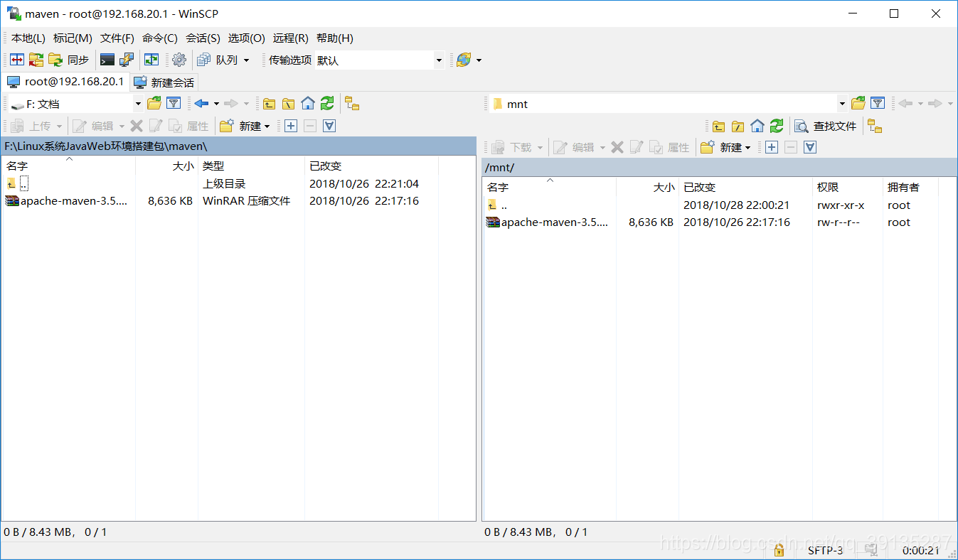The height and width of the screenshot is (560, 958).
Task: Click local panel select-files plus icon
Action: coord(291,126)
